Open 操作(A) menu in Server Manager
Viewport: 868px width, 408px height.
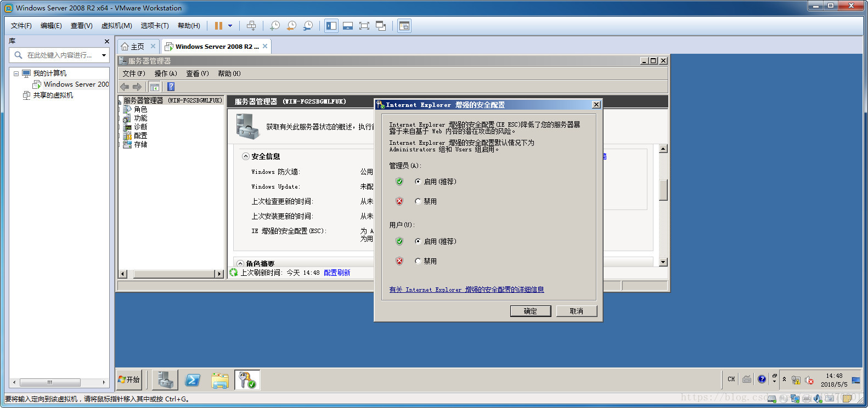166,73
